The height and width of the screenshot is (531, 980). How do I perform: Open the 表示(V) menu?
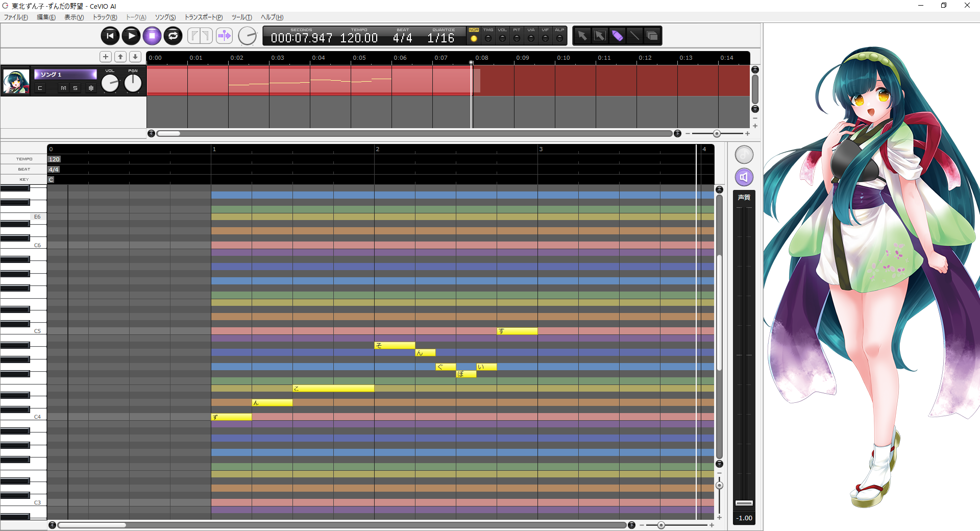[73, 17]
